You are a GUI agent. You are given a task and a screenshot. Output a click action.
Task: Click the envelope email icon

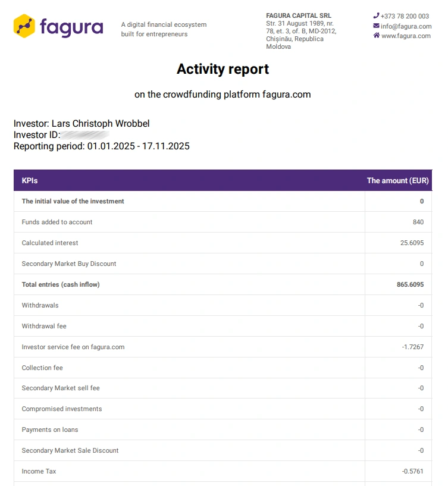(376, 26)
